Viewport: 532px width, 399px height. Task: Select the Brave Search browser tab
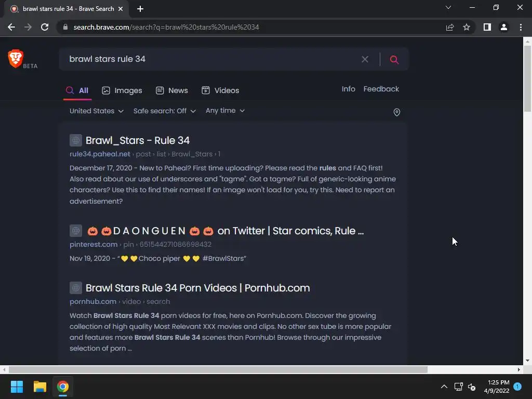point(66,9)
